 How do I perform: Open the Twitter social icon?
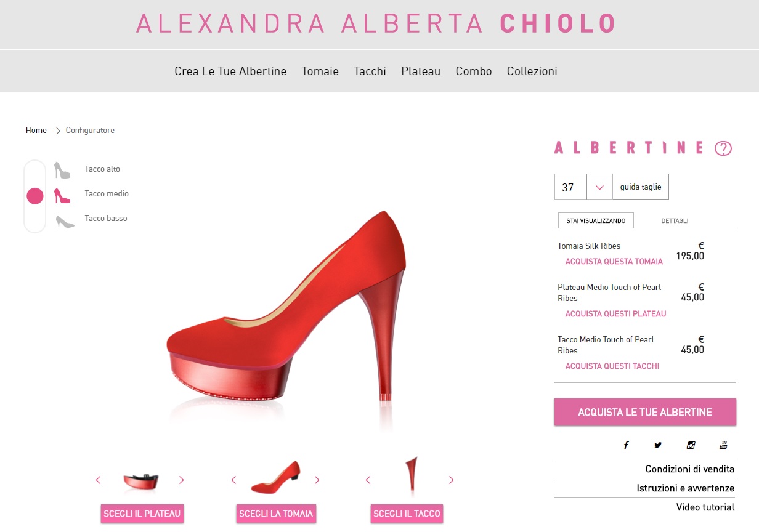click(658, 445)
